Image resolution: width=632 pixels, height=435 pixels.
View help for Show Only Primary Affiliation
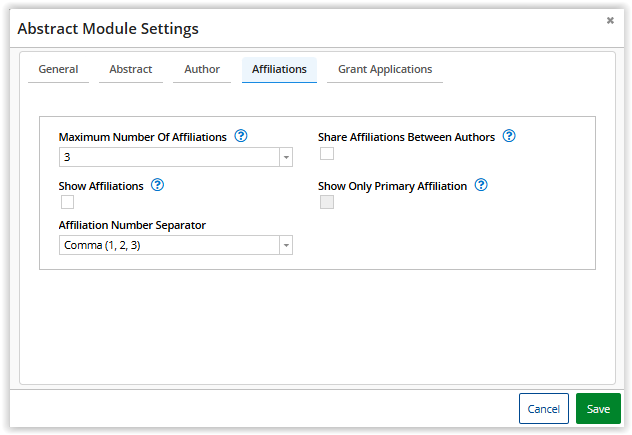click(481, 185)
